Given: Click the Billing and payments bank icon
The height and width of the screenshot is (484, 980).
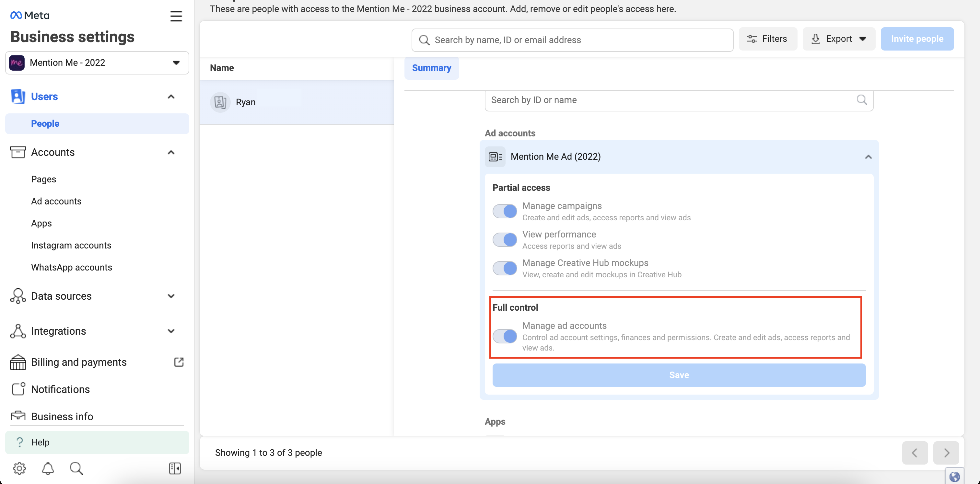Looking at the screenshot, I should 18,362.
